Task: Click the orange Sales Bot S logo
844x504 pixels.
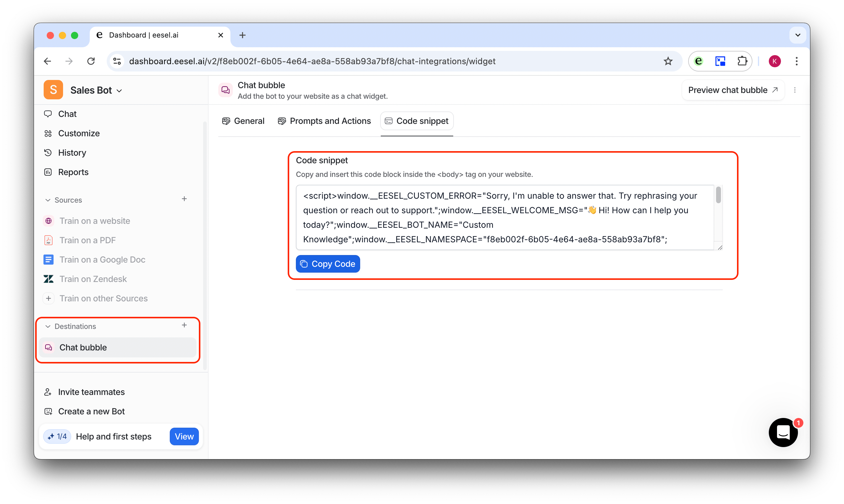Action: 53,90
